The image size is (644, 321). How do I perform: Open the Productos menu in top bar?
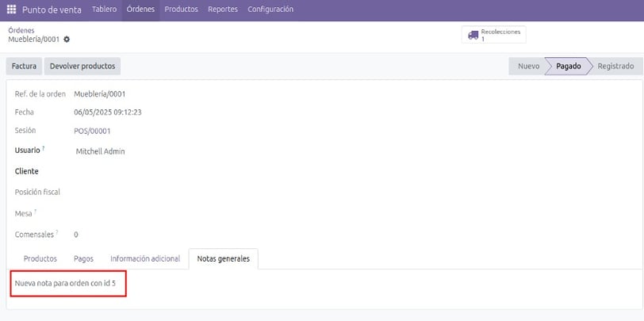point(181,9)
